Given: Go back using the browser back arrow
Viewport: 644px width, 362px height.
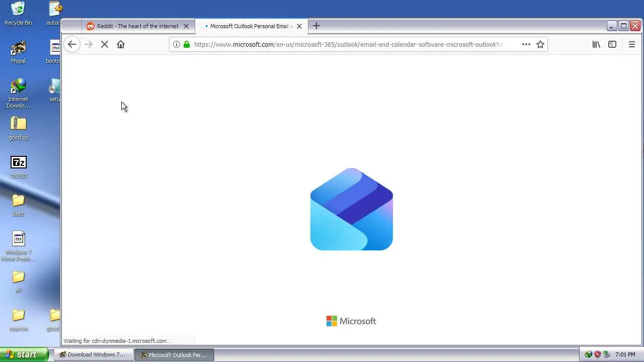Looking at the screenshot, I should [x=72, y=44].
